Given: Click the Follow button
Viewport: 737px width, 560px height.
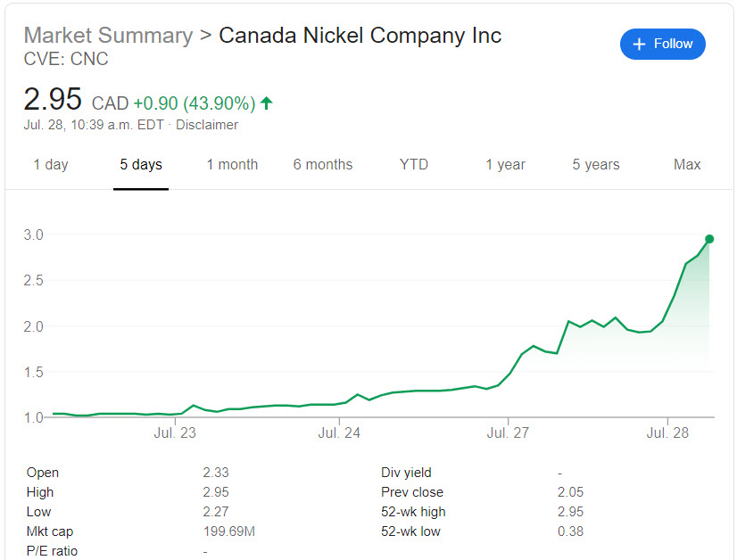Looking at the screenshot, I should [662, 44].
